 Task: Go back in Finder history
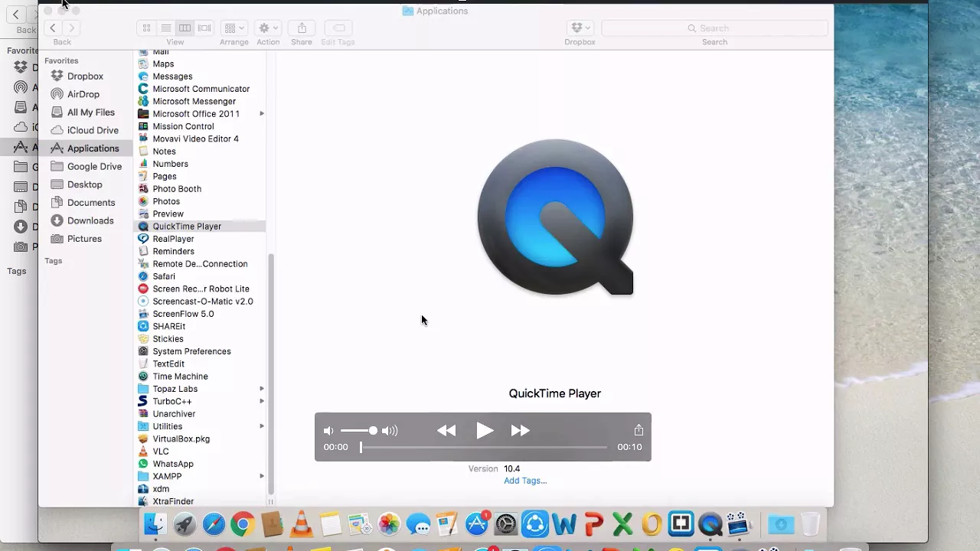[x=52, y=28]
